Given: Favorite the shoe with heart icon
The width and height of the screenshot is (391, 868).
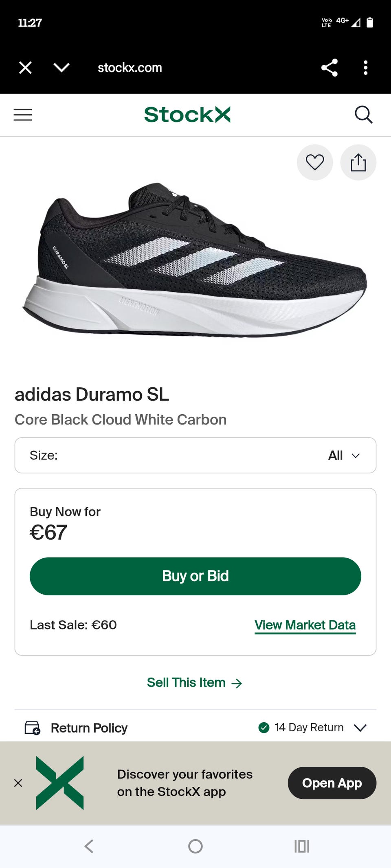Looking at the screenshot, I should [x=315, y=162].
